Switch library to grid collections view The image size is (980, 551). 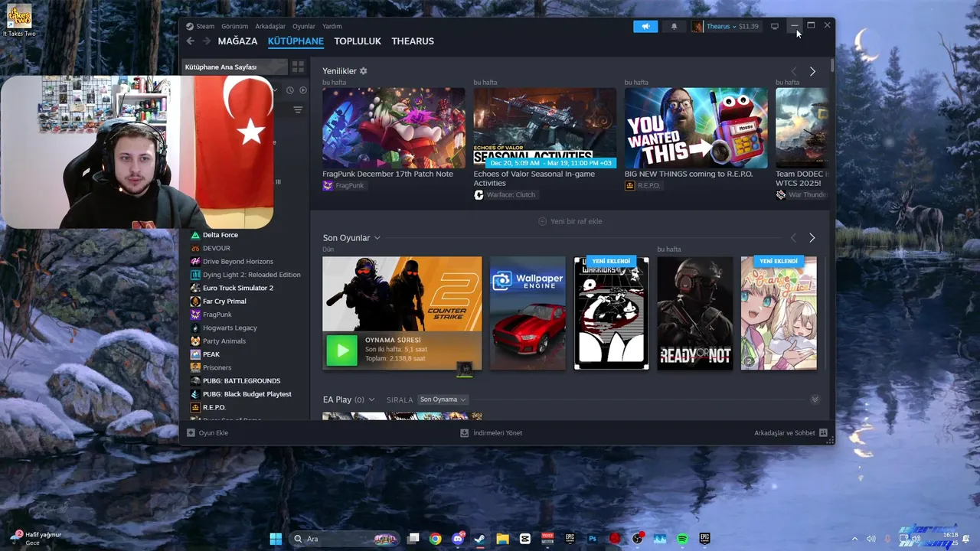pos(298,67)
